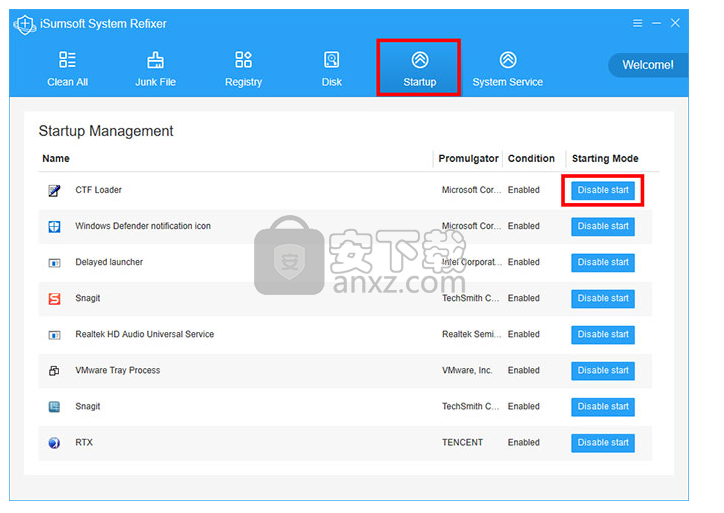
Task: Disable start for VMware Tray Process
Action: pos(603,370)
